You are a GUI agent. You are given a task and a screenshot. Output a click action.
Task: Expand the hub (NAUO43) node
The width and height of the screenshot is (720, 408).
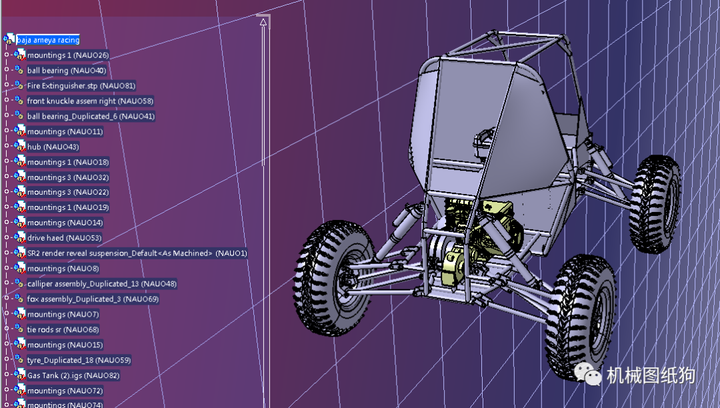point(6,146)
